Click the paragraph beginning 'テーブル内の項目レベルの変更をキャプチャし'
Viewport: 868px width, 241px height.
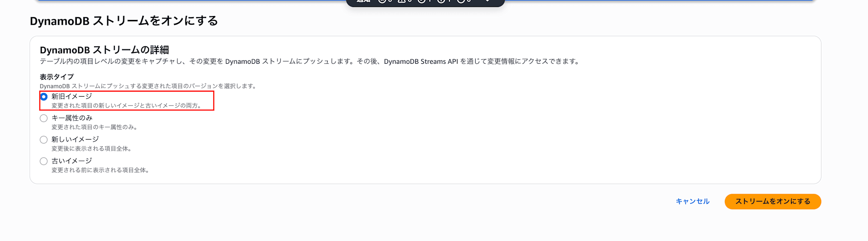[311, 62]
